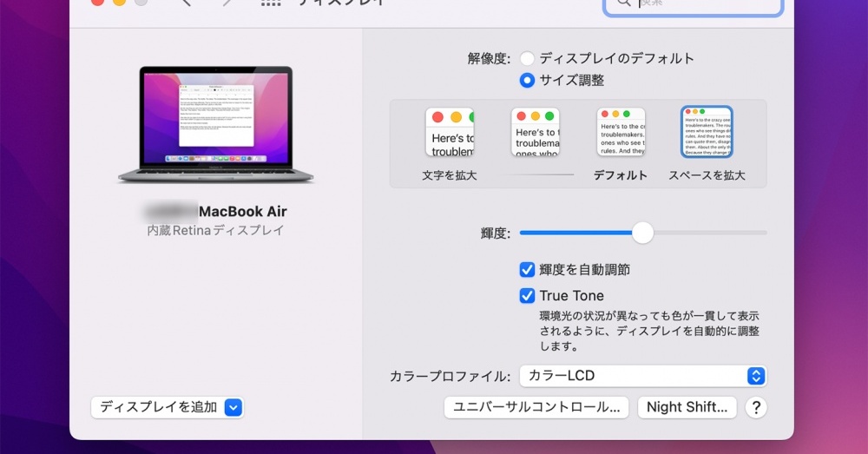Click the MacBook Air display image
The height and width of the screenshot is (454, 868).
pos(216,124)
